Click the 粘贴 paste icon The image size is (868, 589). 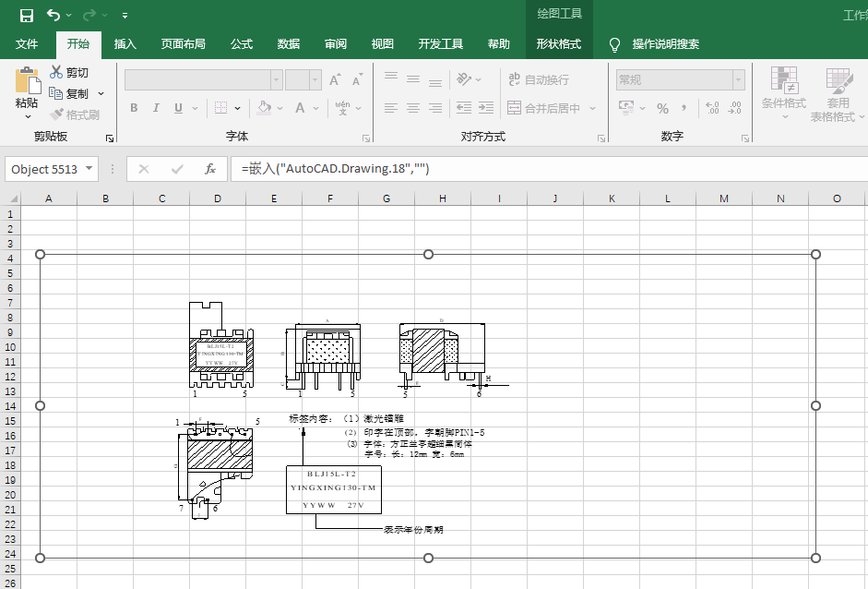(x=27, y=81)
